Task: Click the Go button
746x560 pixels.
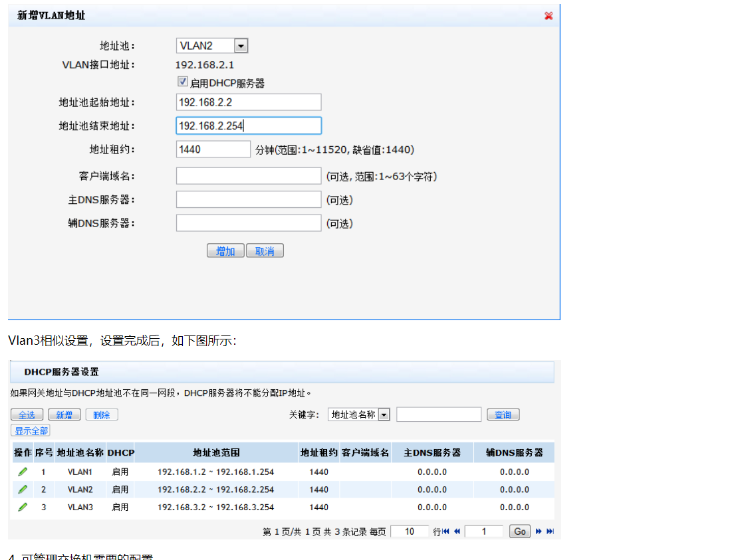Action: (520, 531)
